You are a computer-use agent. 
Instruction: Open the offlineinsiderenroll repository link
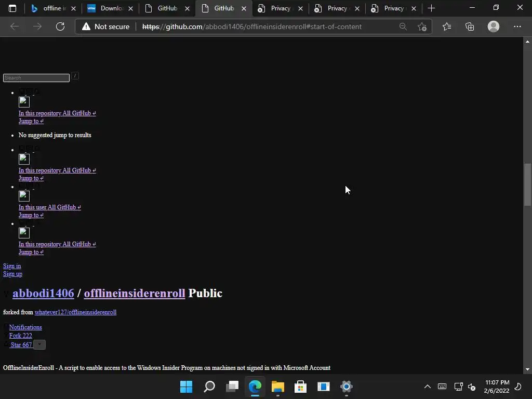pos(135,293)
